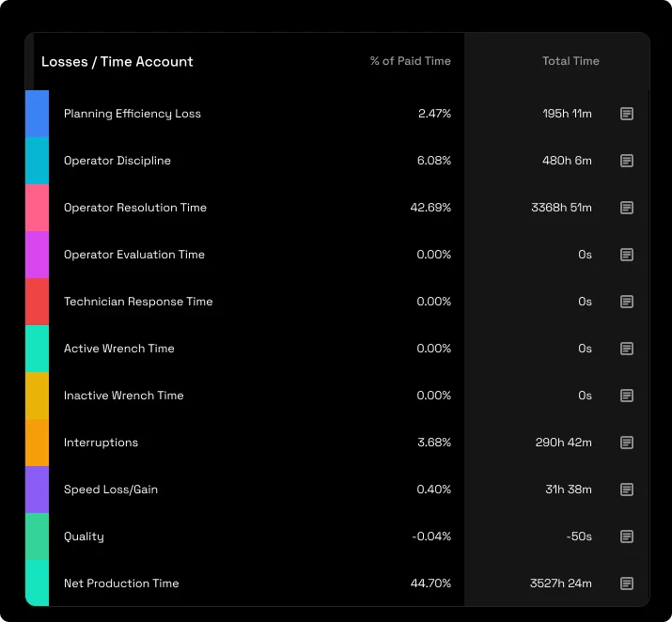Open details icon for Quality row

pyautogui.click(x=627, y=536)
